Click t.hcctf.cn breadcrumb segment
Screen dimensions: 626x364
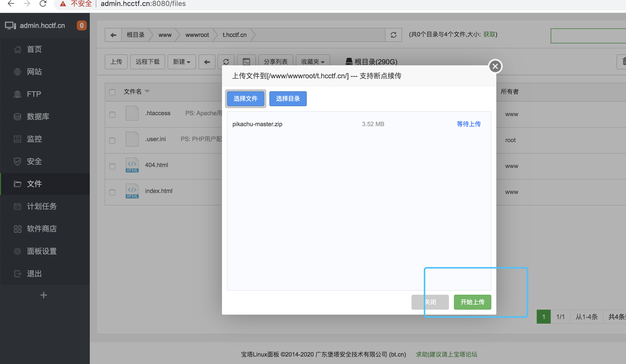(235, 35)
